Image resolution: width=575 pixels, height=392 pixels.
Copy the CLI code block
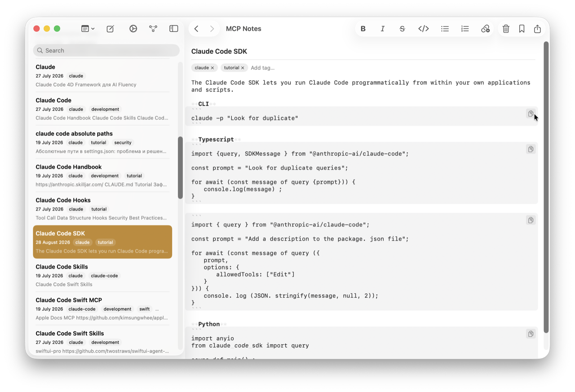[531, 114]
